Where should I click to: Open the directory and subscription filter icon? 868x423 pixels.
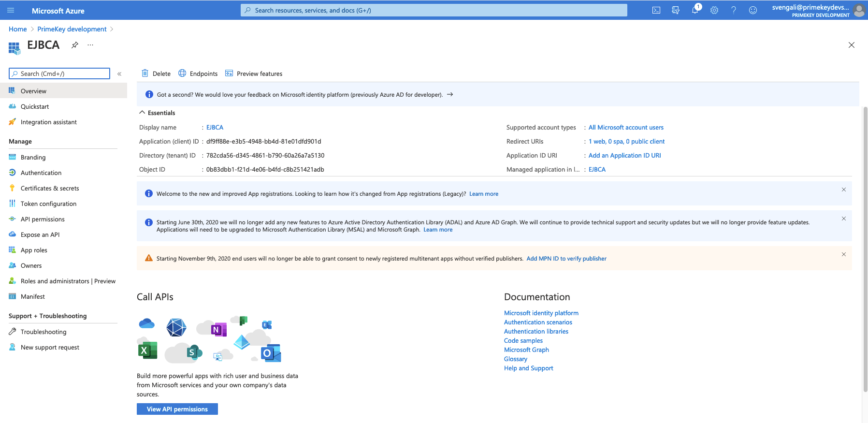[x=676, y=10]
